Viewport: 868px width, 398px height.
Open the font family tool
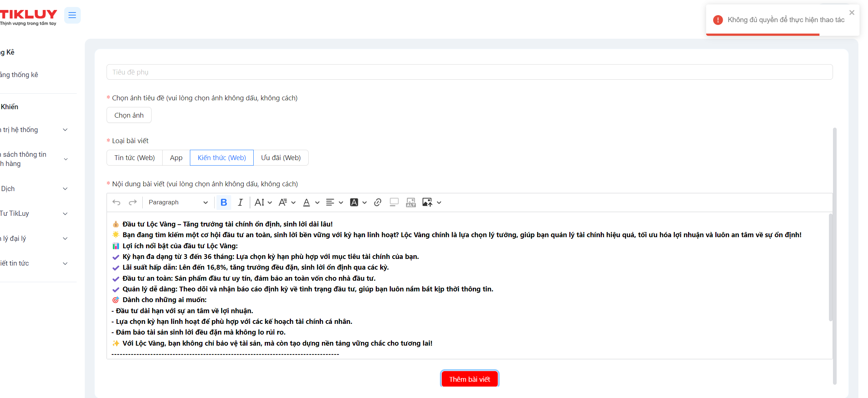pyautogui.click(x=287, y=203)
